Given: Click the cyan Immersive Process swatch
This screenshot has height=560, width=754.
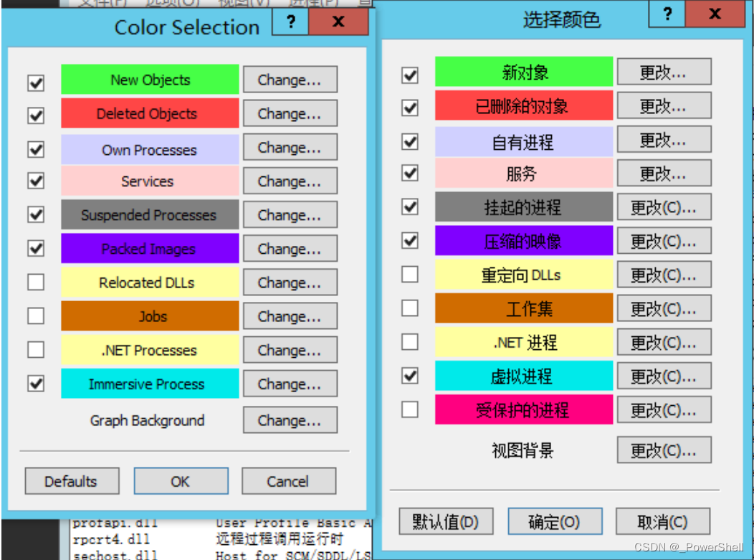Looking at the screenshot, I should pos(150,384).
